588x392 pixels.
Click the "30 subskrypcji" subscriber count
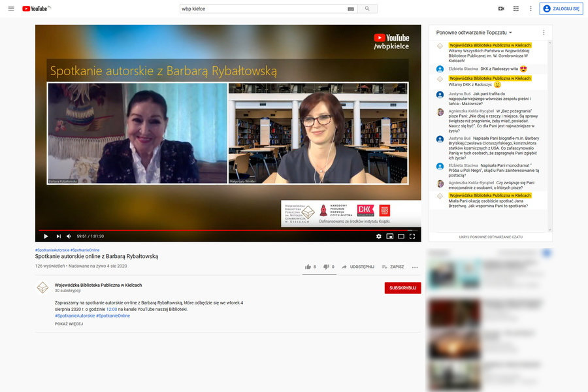pos(68,291)
